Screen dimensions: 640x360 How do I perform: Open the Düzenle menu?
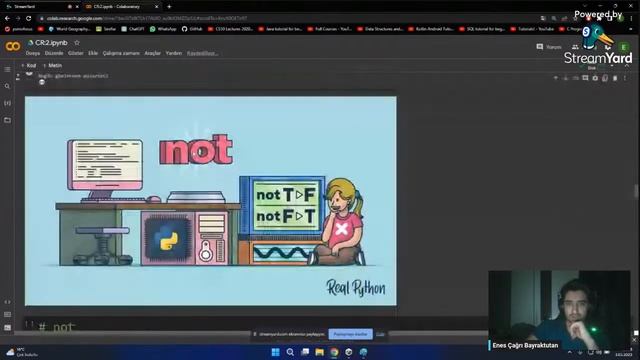click(54, 53)
